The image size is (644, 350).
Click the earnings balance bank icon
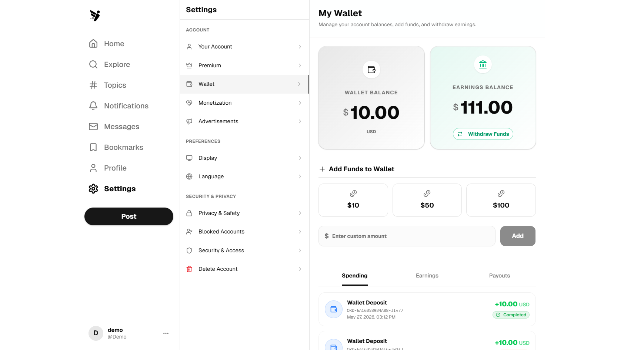click(x=483, y=64)
